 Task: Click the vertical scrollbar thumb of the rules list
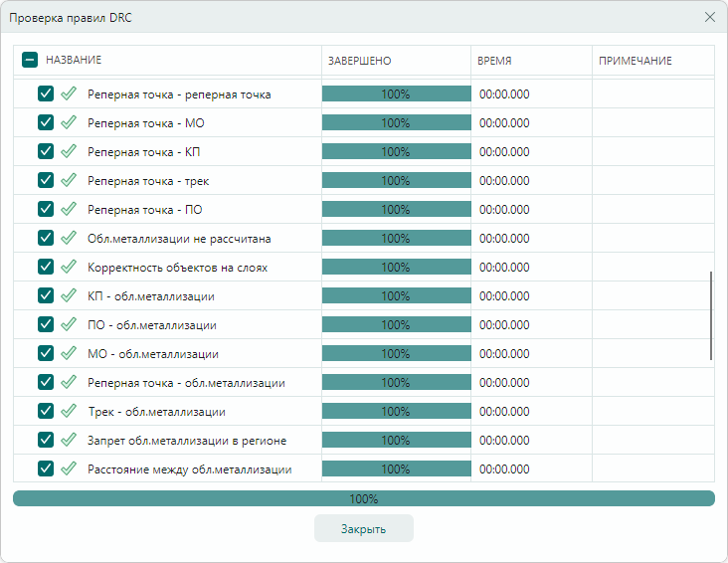coord(710,315)
